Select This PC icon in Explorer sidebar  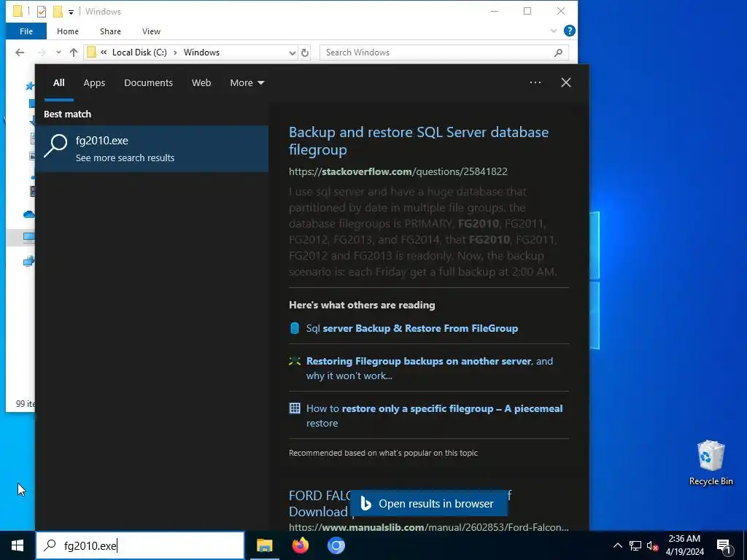click(x=28, y=237)
